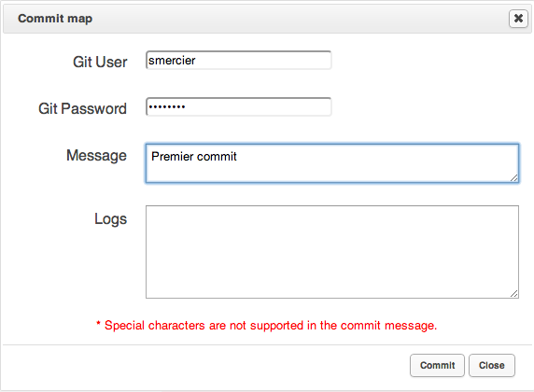Click the red asterisk before the warning
Viewport: 534px width, 392px height.
98,323
